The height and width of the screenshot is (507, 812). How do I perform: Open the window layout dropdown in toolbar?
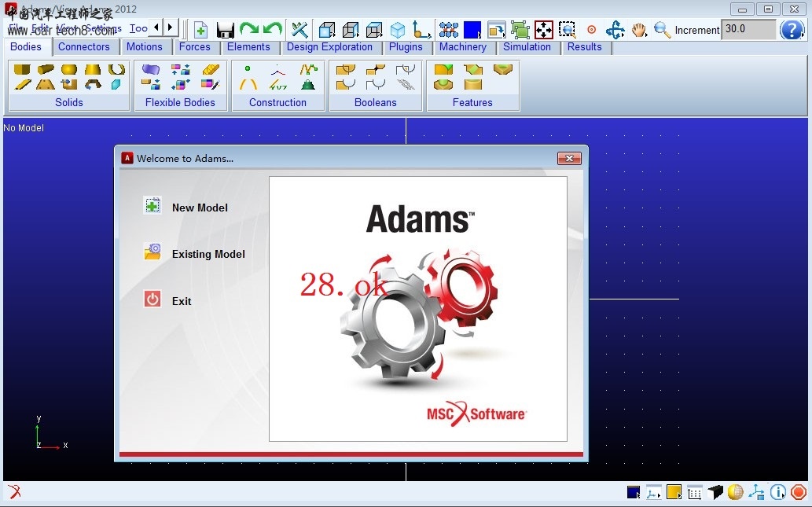pyautogui.click(x=496, y=30)
